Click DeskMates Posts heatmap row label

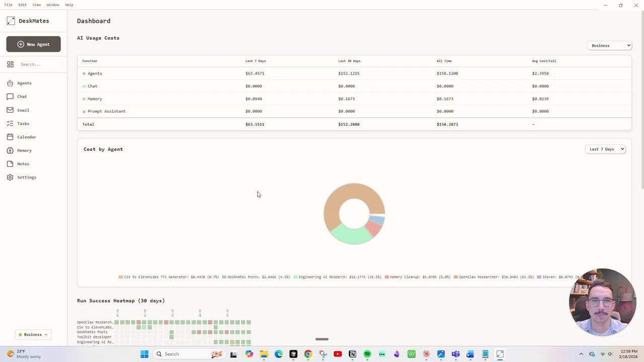tap(92, 332)
